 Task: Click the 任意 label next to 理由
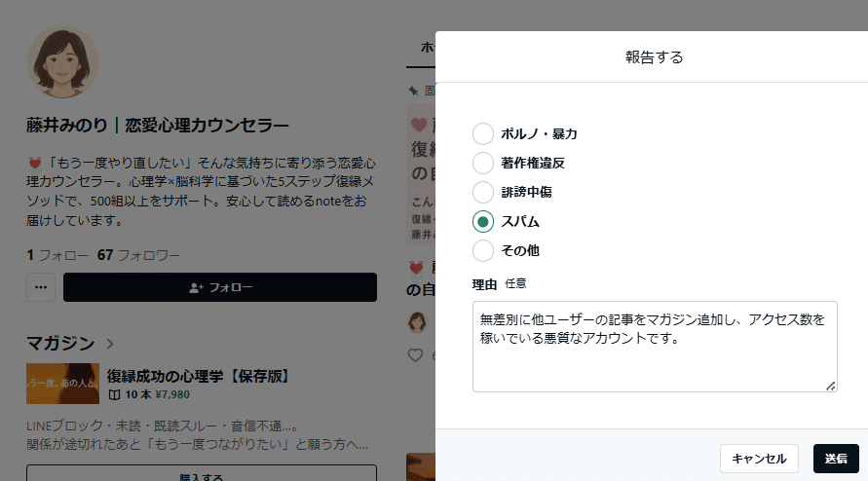[x=515, y=284]
